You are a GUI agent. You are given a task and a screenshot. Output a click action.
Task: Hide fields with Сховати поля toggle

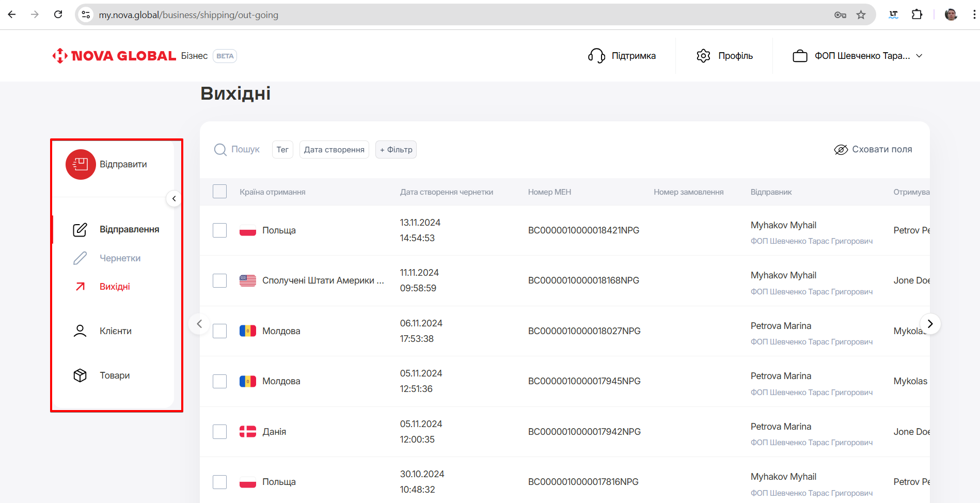point(873,150)
